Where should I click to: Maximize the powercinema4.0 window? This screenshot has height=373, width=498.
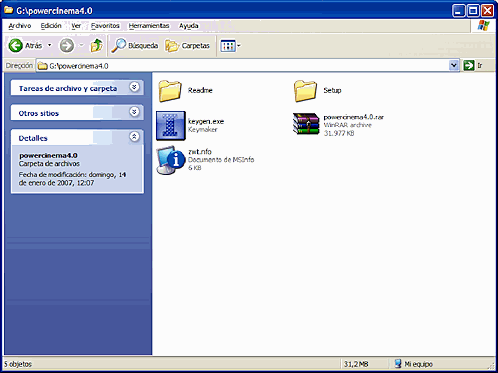tap(473, 11)
